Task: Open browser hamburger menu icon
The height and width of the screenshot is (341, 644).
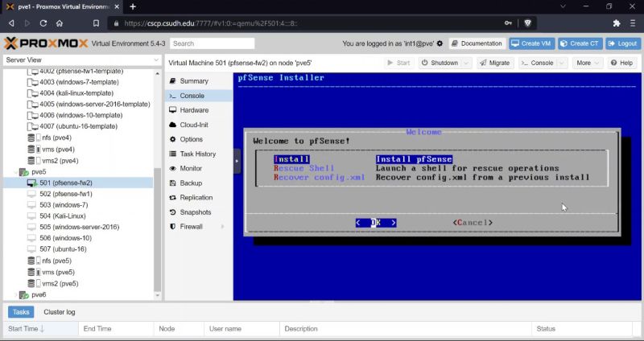Action: (x=633, y=23)
